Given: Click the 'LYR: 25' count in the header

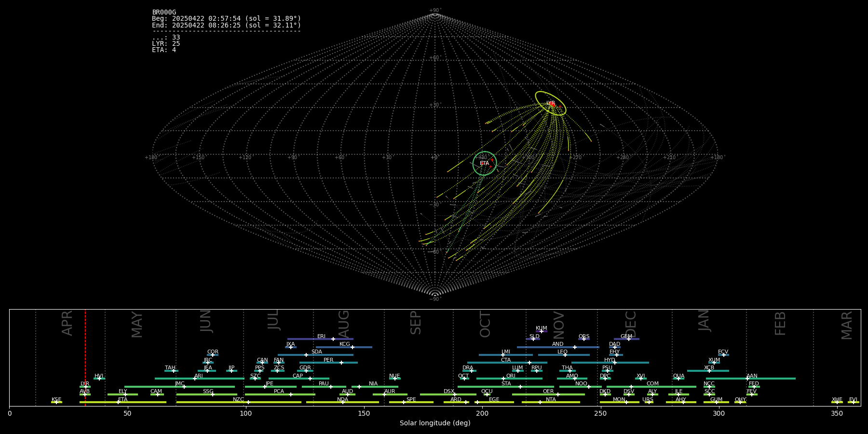Looking at the screenshot, I should (166, 44).
